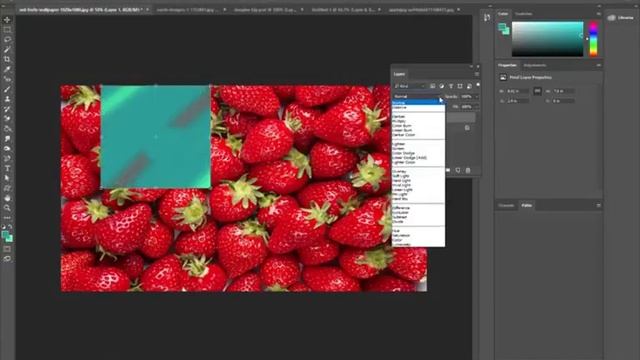The width and height of the screenshot is (640, 360).
Task: Select the Brush tool
Action: pyautogui.click(x=7, y=89)
